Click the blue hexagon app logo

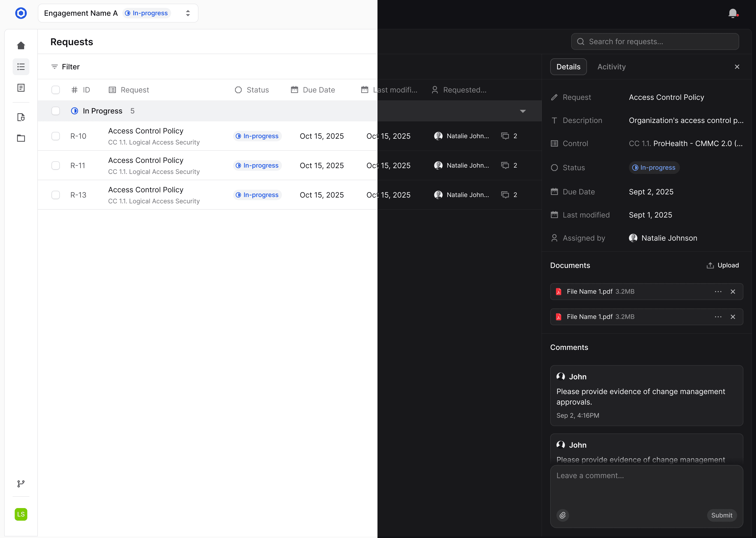[x=21, y=13]
